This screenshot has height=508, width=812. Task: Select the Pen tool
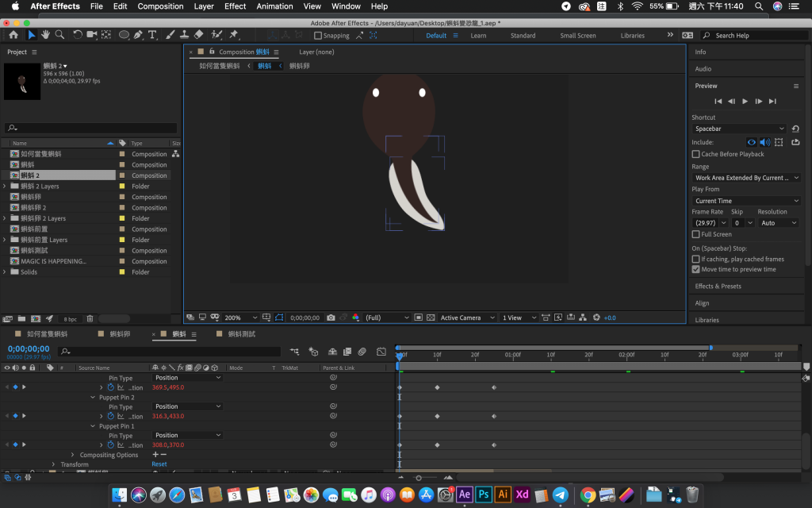pos(138,35)
